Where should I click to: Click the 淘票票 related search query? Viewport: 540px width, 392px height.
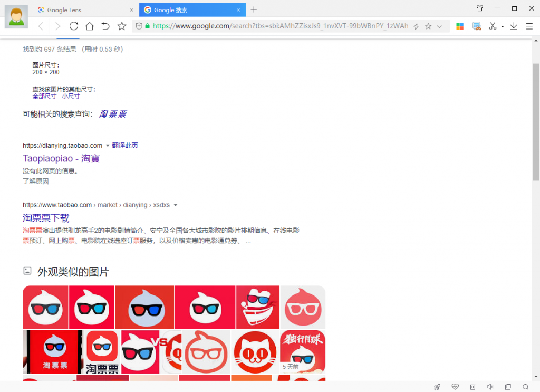113,114
